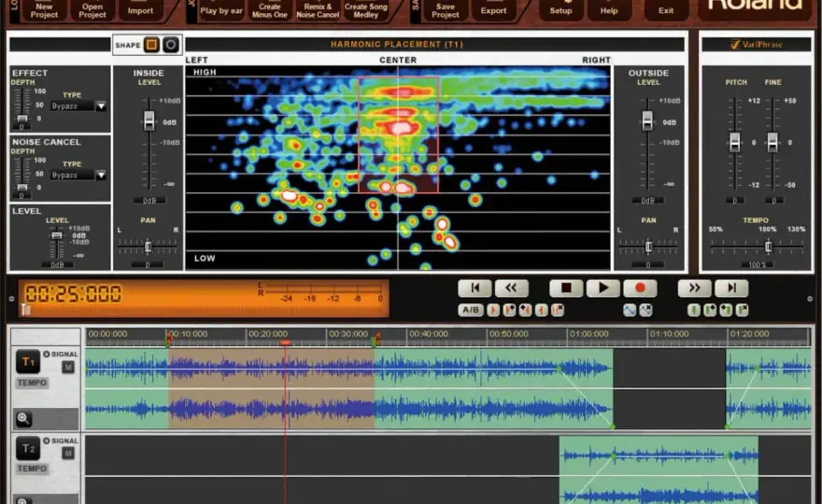822x504 pixels.
Task: Open Create Song Medley mode
Action: [366, 9]
